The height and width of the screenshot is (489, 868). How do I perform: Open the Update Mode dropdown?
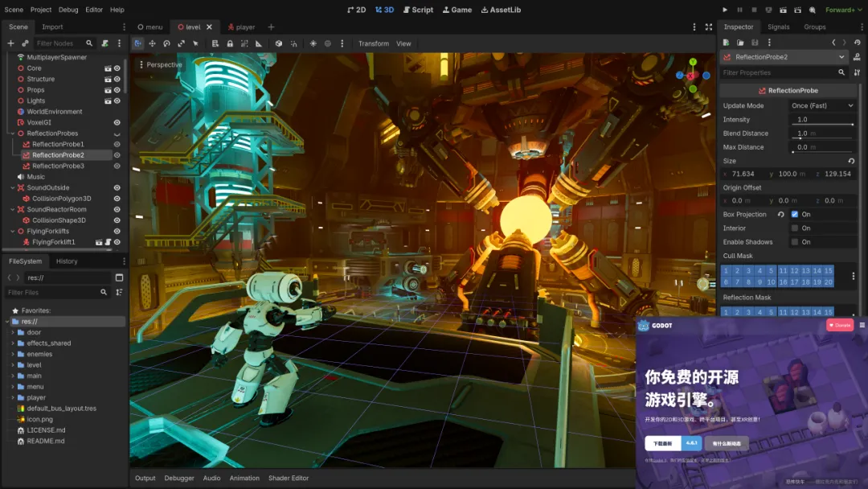pos(822,106)
